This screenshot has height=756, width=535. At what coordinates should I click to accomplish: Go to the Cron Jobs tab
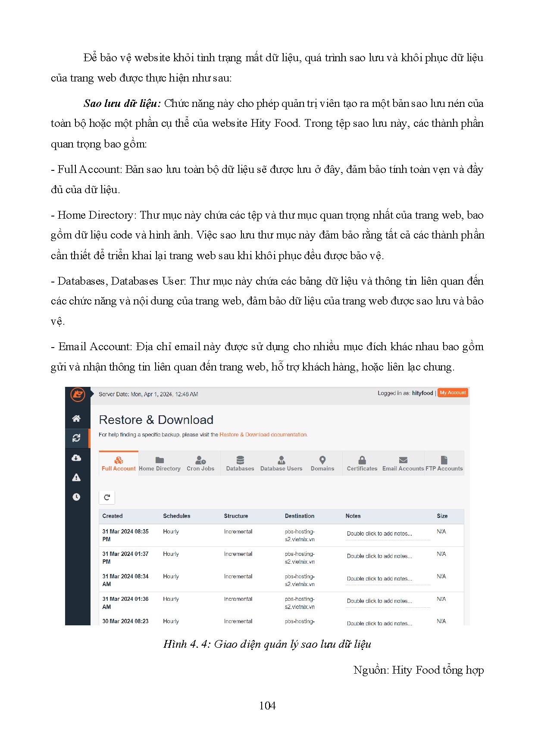(x=200, y=464)
